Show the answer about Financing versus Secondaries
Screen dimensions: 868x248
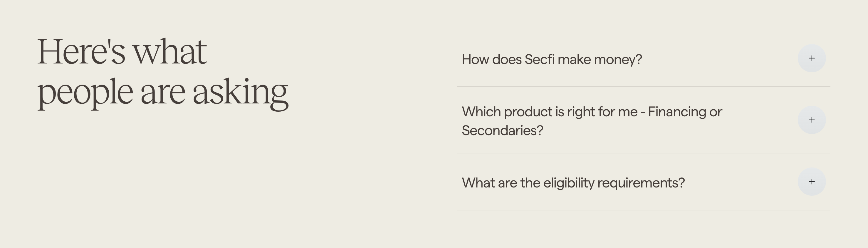coord(811,120)
